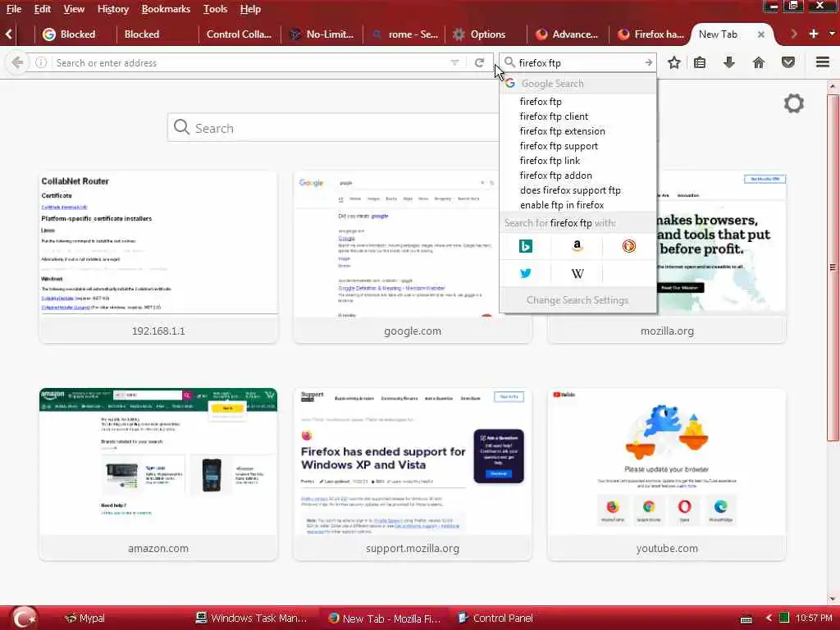Viewport: 840px width, 630px height.
Task: Click the Start button on taskbar
Action: pyautogui.click(x=24, y=618)
